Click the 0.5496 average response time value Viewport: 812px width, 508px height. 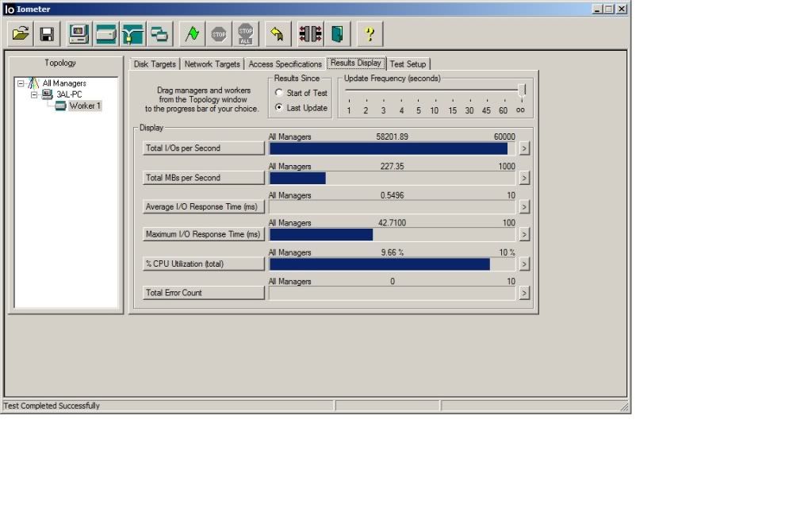[392, 195]
